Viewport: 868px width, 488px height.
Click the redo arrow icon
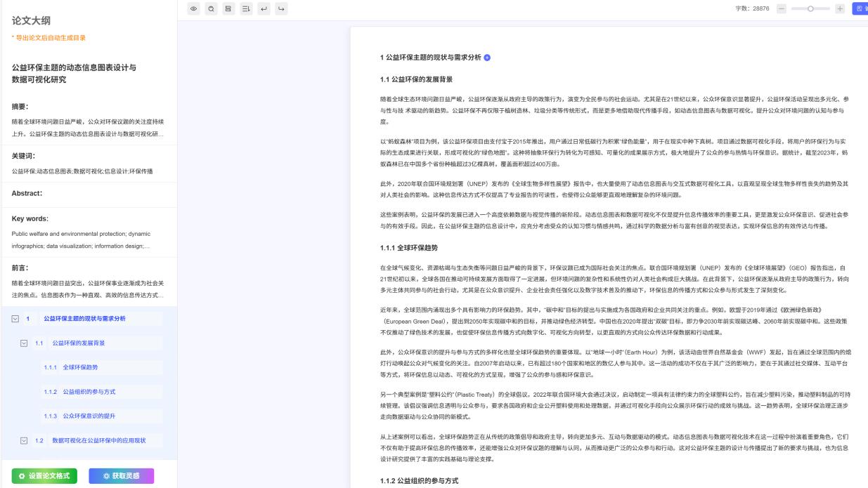(x=279, y=9)
